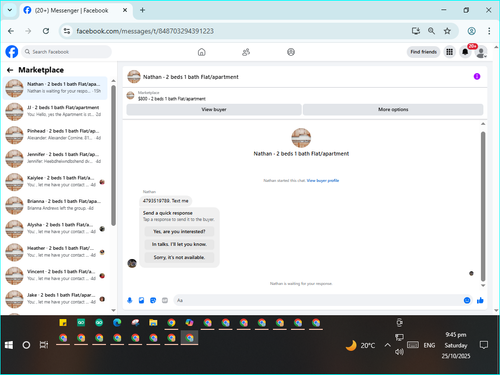Screen dimensions: 500x375
Task: Send a thumbs up like
Action: (480, 300)
